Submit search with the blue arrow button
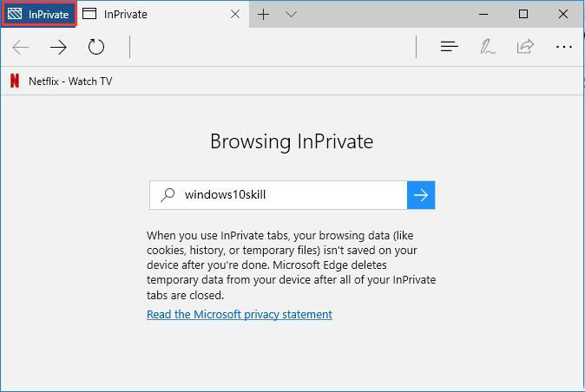The width and height of the screenshot is (585, 392). coord(421,195)
